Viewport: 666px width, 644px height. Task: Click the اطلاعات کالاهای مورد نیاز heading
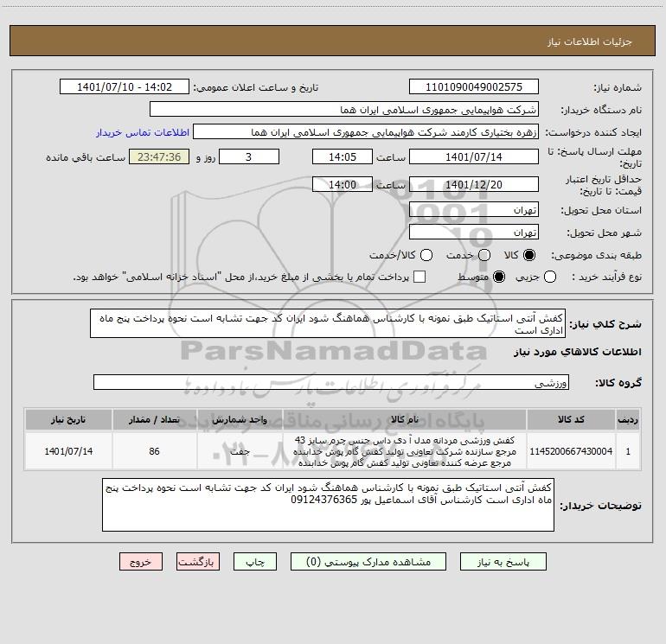point(577,352)
